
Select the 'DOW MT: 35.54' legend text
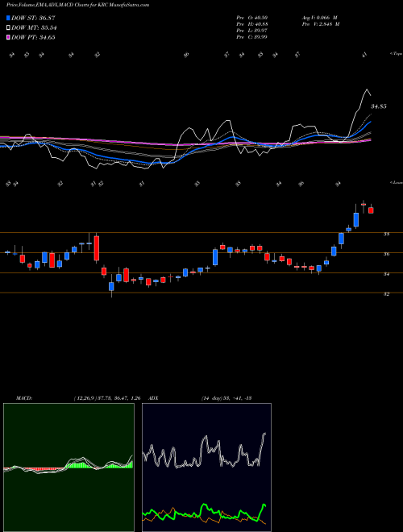pyautogui.click(x=34, y=28)
